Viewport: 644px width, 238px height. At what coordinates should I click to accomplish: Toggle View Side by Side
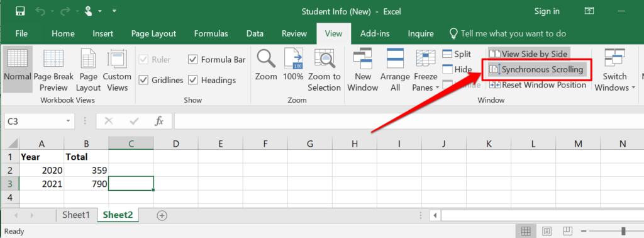(x=528, y=54)
